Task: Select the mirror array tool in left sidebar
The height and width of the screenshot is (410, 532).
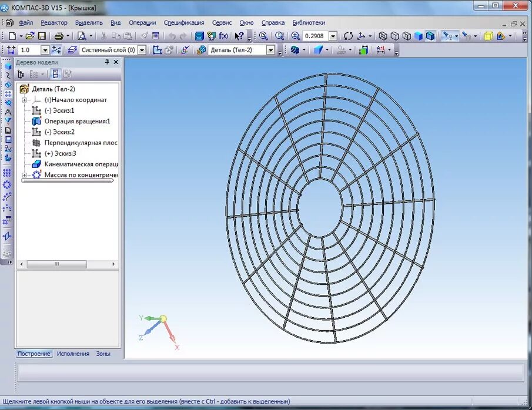Action: [x=7, y=236]
